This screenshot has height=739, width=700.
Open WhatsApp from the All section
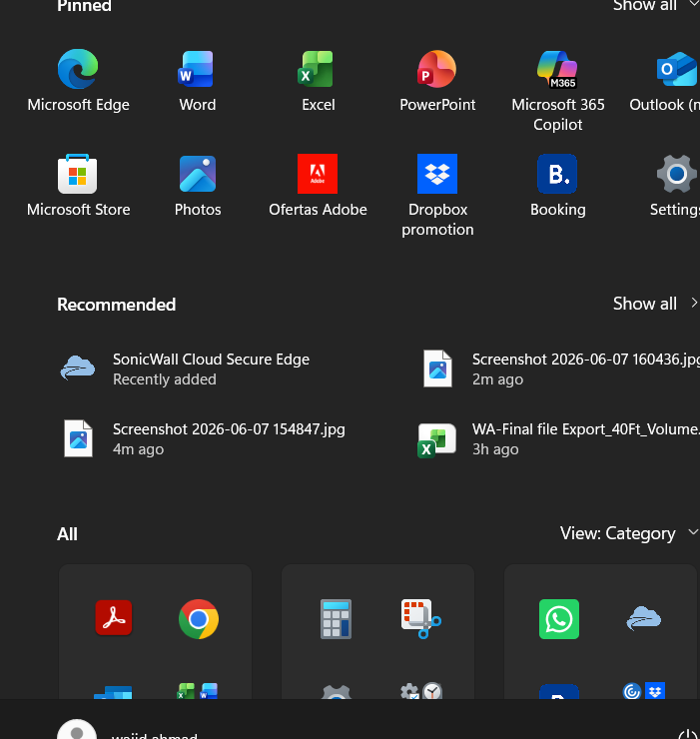pyautogui.click(x=559, y=619)
